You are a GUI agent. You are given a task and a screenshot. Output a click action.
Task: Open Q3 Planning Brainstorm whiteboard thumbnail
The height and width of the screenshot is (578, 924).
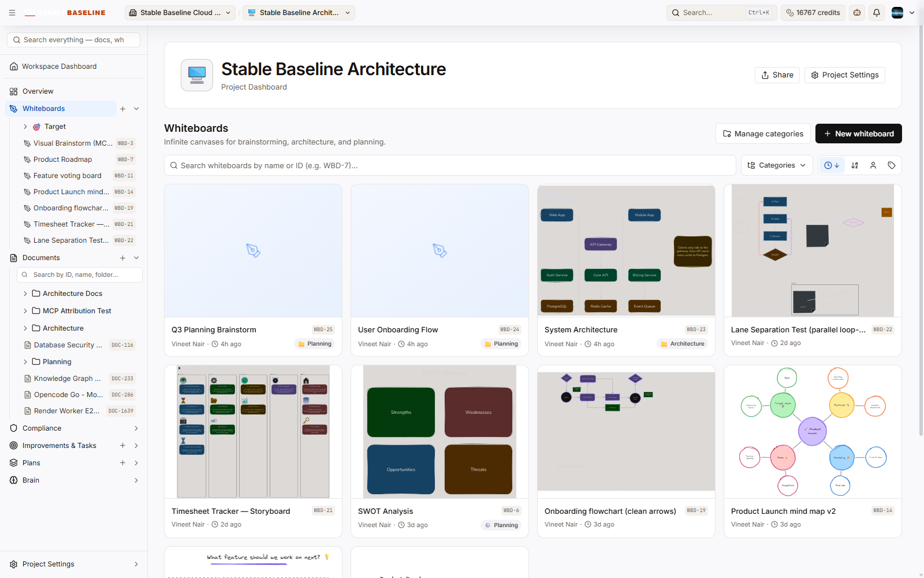click(253, 250)
